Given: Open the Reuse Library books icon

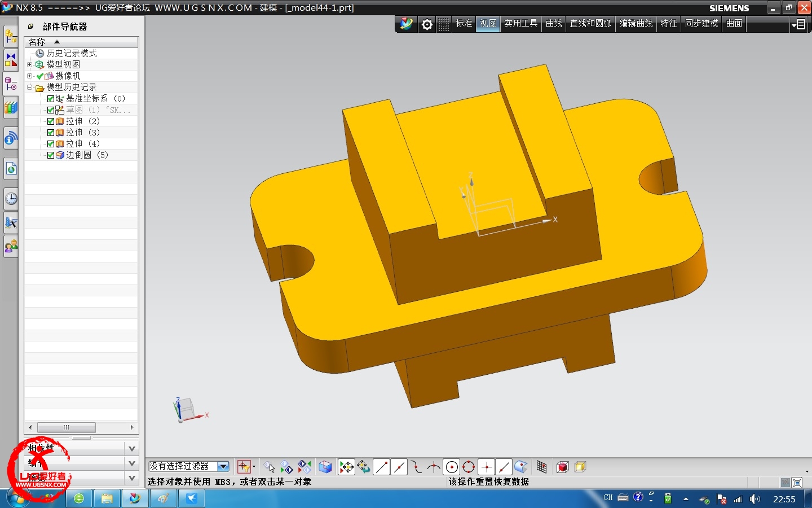Looking at the screenshot, I should point(11,108).
